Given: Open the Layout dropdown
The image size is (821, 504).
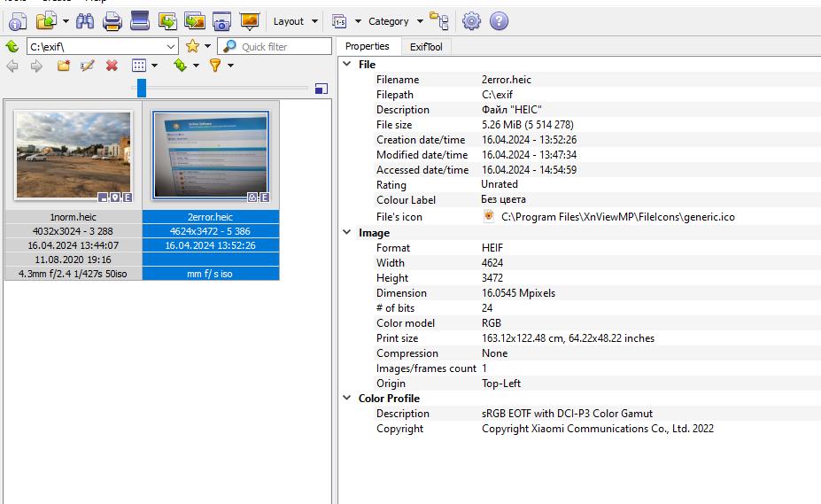Looking at the screenshot, I should 295,21.
